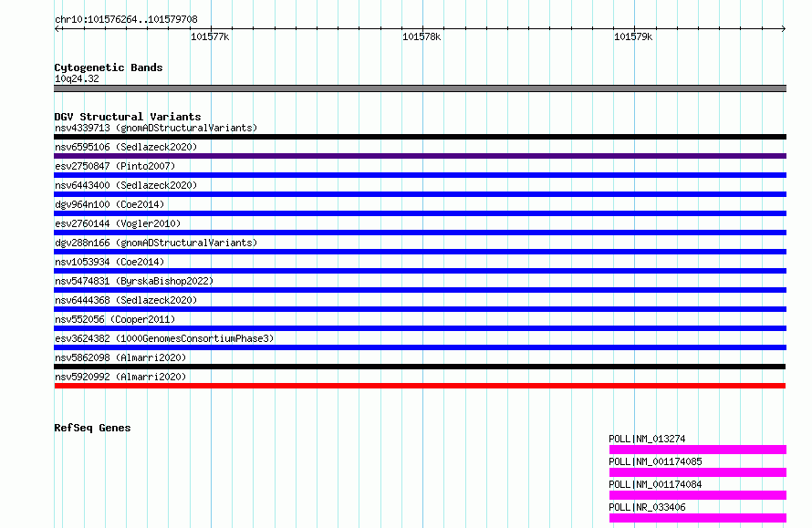Click the gray 10q24.32 cytoband bar
Viewport: 812px width, 528px height.
(420, 88)
